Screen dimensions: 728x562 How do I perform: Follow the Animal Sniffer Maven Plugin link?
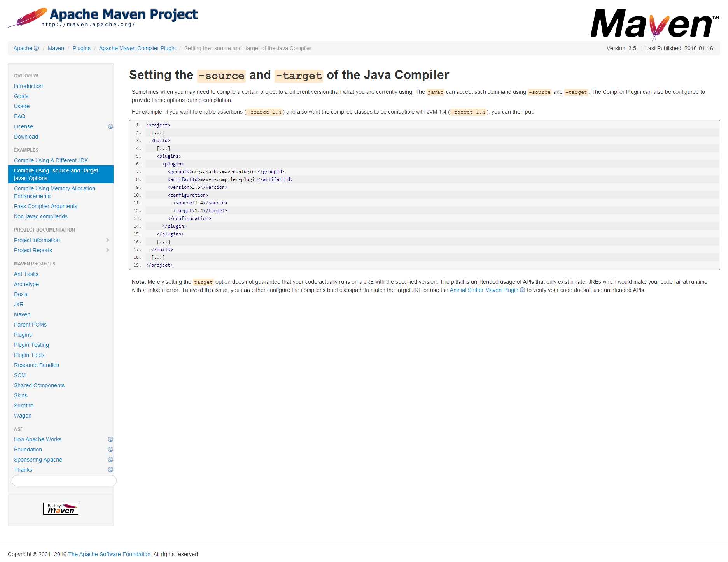[484, 290]
